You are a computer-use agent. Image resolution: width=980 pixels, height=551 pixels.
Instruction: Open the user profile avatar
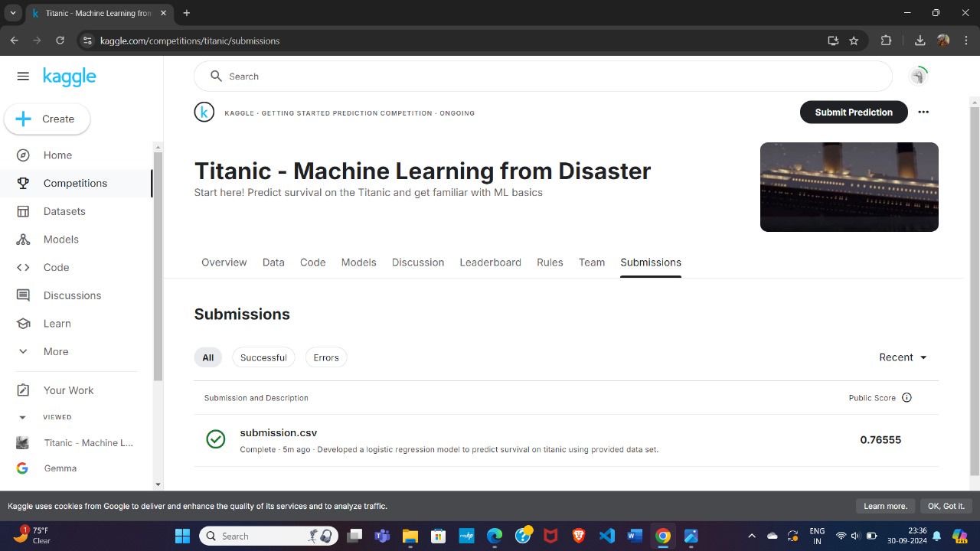[x=918, y=76]
